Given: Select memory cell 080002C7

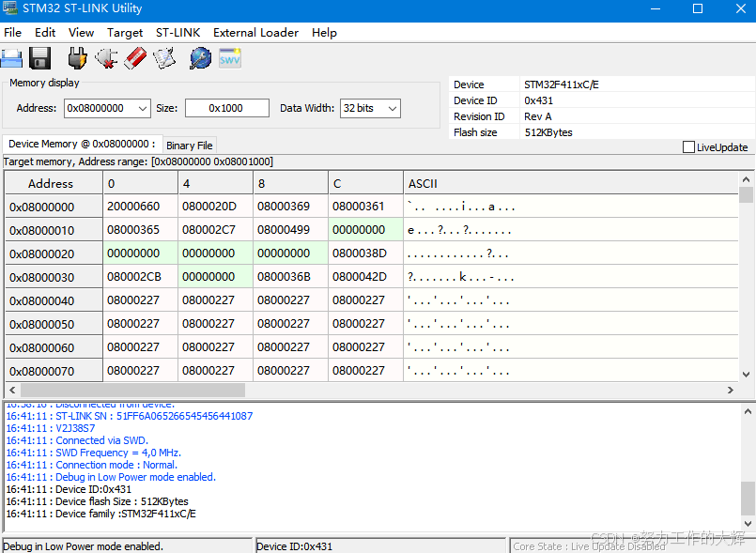Looking at the screenshot, I should 215,229.
